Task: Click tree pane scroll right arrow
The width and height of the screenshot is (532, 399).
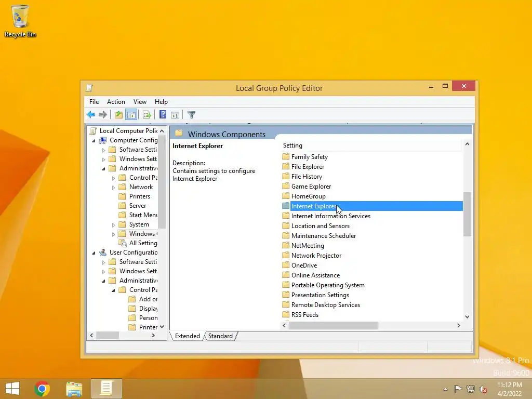Action: coord(153,335)
